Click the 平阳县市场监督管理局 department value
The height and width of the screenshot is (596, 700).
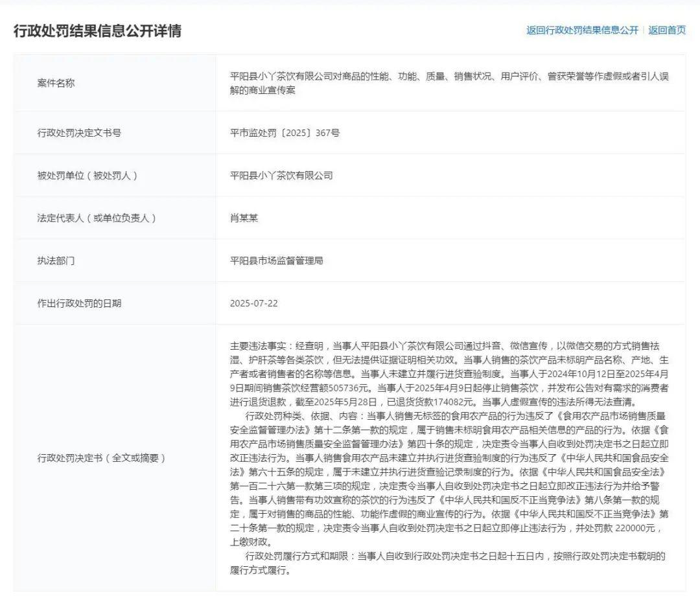276,261
